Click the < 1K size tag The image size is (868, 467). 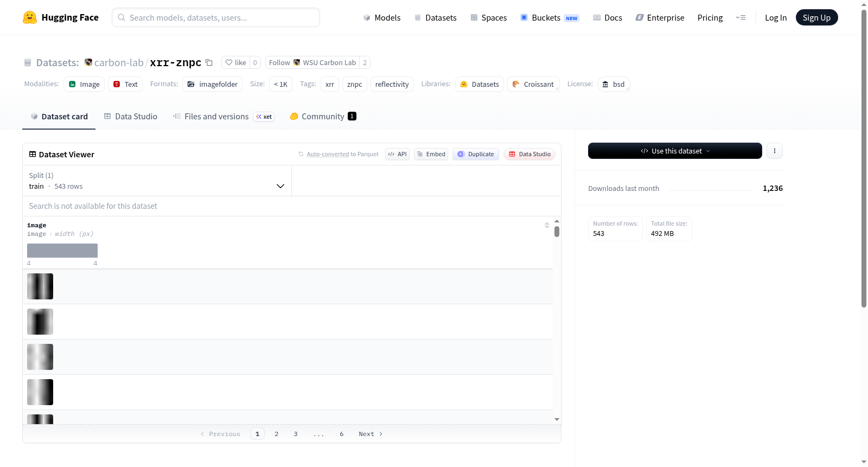(280, 84)
